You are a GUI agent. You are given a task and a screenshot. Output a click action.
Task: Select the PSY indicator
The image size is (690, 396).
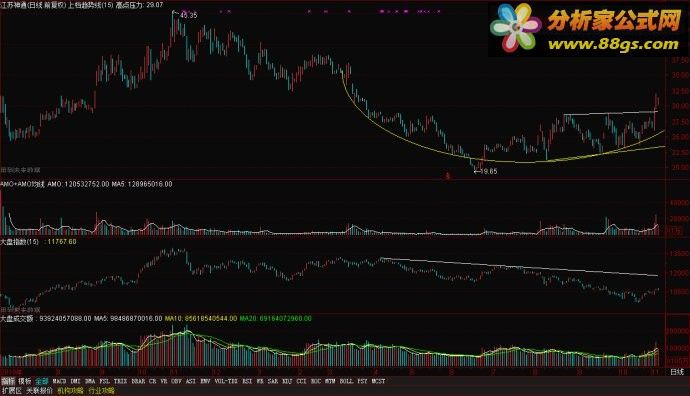(x=363, y=381)
